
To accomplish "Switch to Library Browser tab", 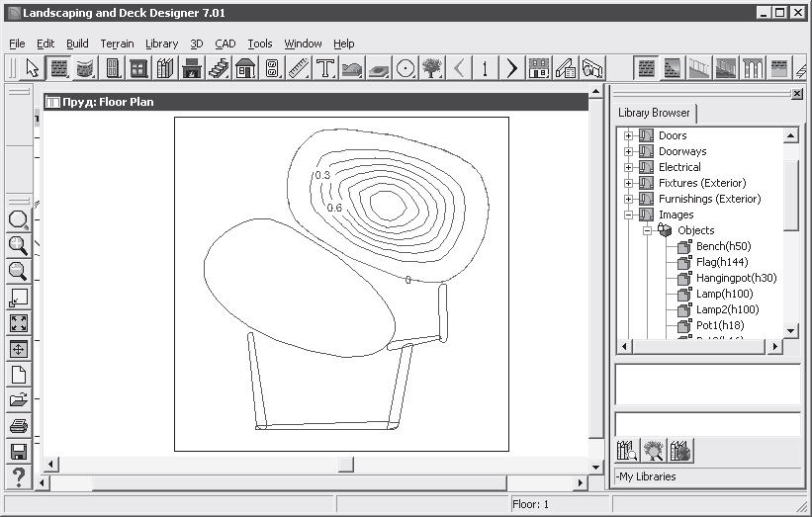I will click(x=654, y=113).
